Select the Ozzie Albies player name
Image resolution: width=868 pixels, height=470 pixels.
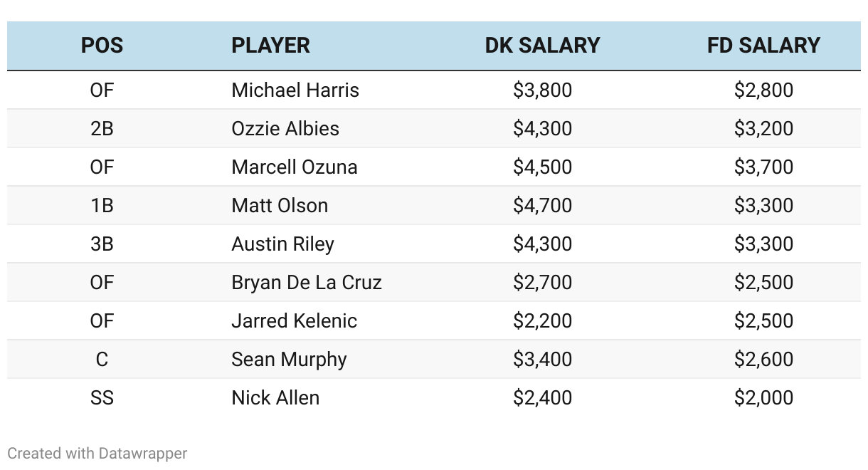coord(285,128)
